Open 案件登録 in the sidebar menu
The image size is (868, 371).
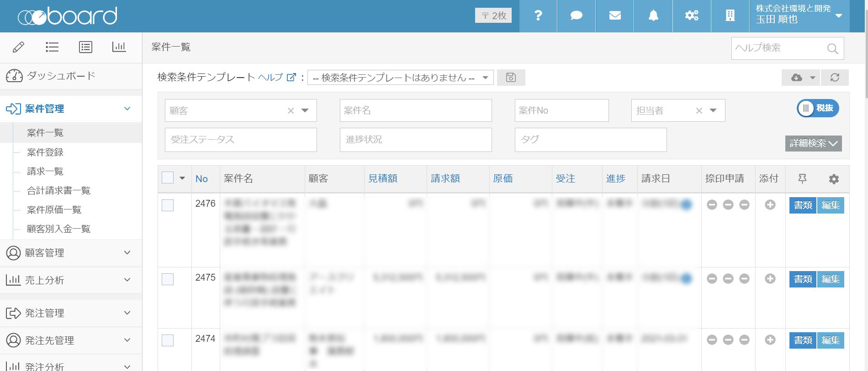45,152
